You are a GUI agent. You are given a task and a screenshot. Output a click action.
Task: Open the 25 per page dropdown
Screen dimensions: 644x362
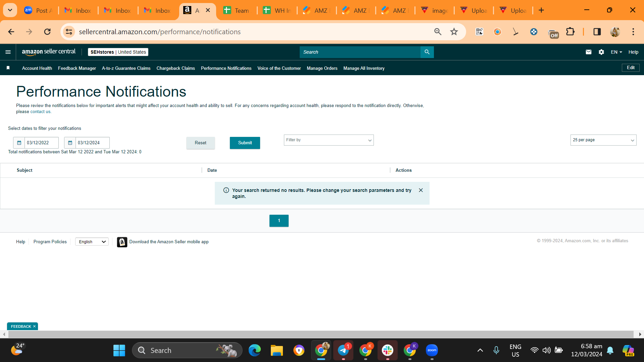(x=603, y=140)
